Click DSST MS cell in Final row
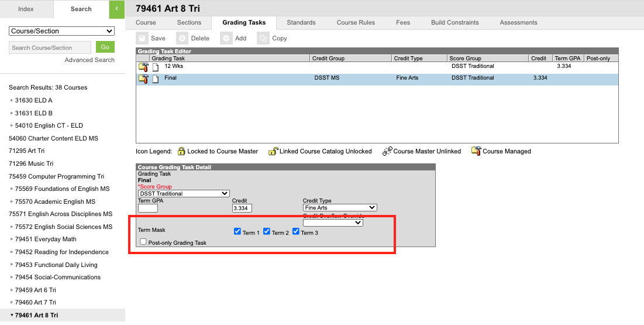This screenshot has height=325, width=644. [327, 78]
